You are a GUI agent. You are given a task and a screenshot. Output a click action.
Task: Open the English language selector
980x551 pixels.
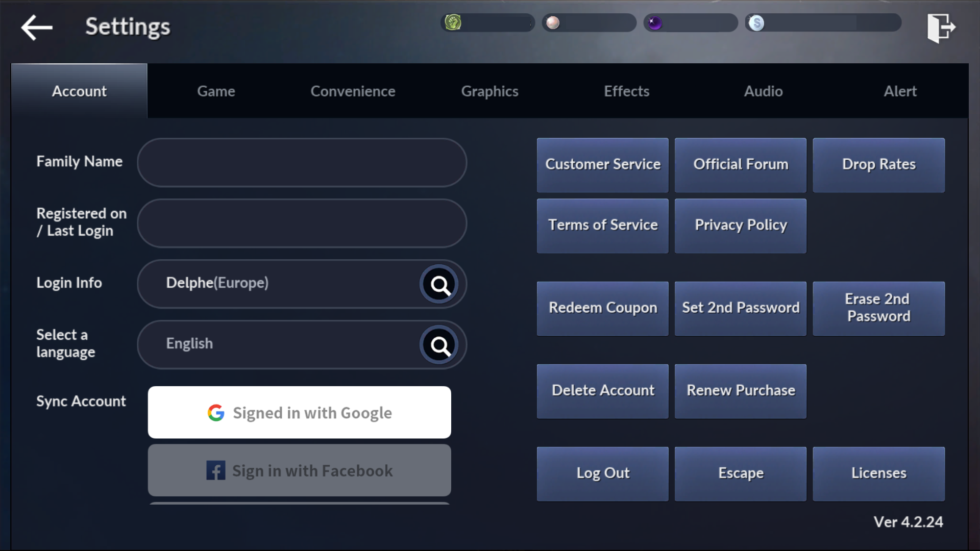[302, 344]
